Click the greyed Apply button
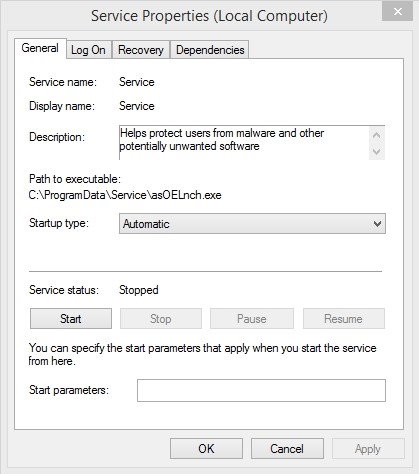419x474 pixels. 368,449
